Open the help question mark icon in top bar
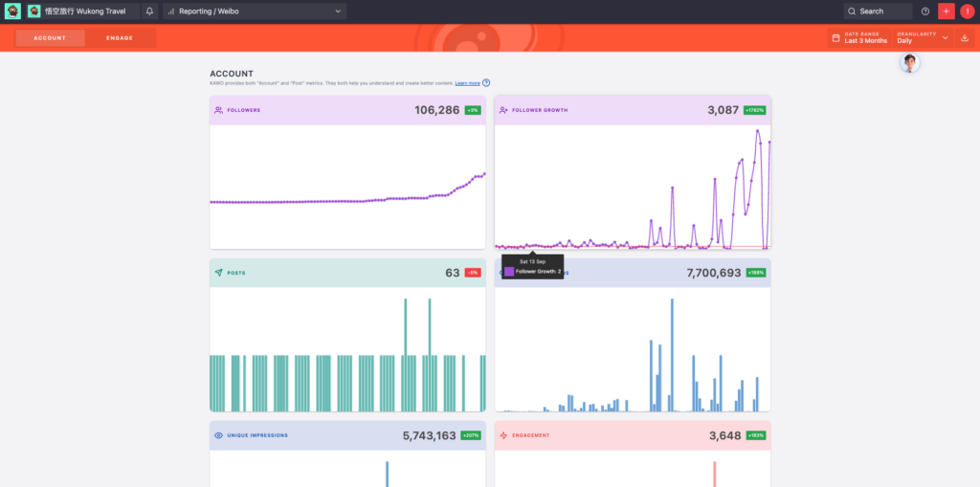The image size is (980, 487). (924, 11)
